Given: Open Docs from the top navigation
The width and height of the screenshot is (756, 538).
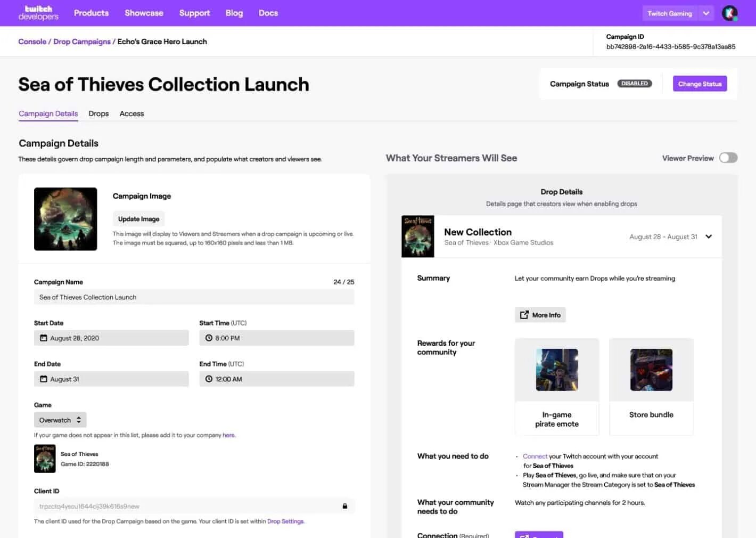Looking at the screenshot, I should tap(268, 13).
